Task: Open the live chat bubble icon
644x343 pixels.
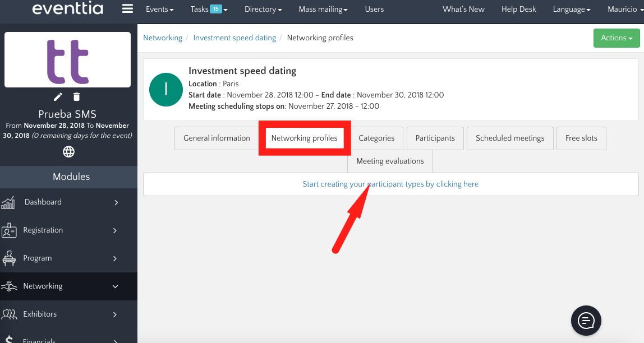Action: 586,321
